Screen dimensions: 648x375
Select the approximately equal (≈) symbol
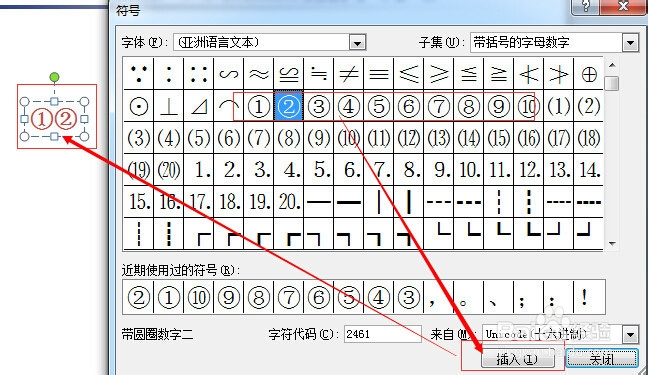click(x=259, y=74)
